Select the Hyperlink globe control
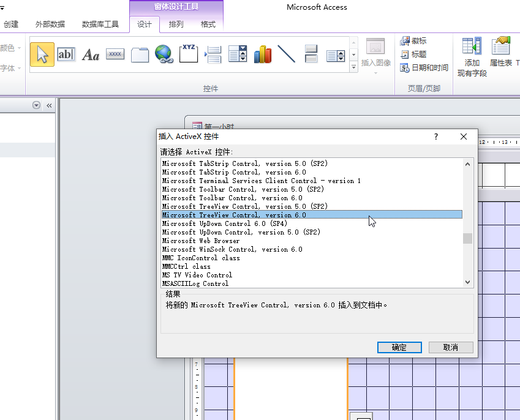 [x=164, y=54]
